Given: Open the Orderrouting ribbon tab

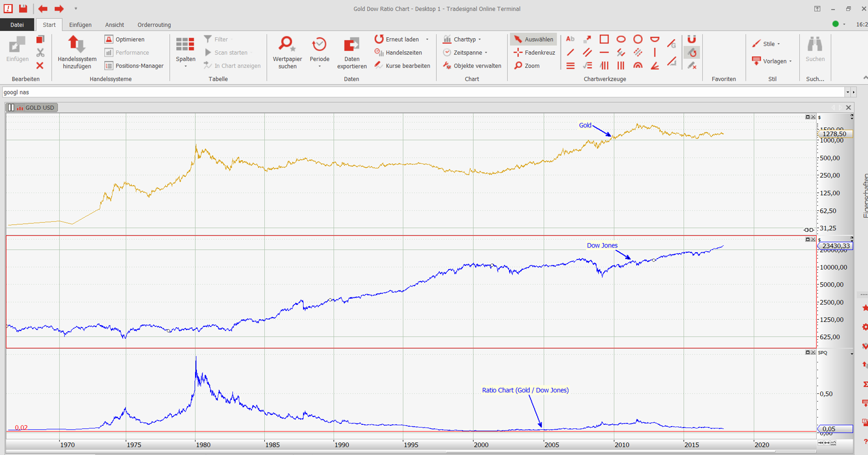Looking at the screenshot, I should 154,25.
